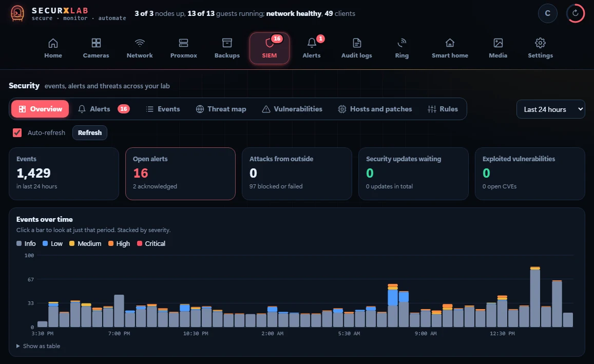Click the tallest bar in the events chart
594x364 pixels.
tap(535, 297)
